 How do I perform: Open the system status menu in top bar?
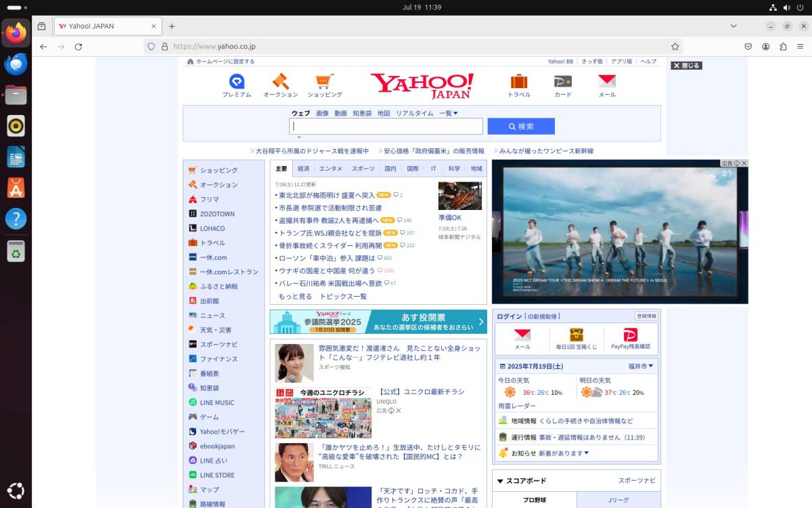point(787,7)
